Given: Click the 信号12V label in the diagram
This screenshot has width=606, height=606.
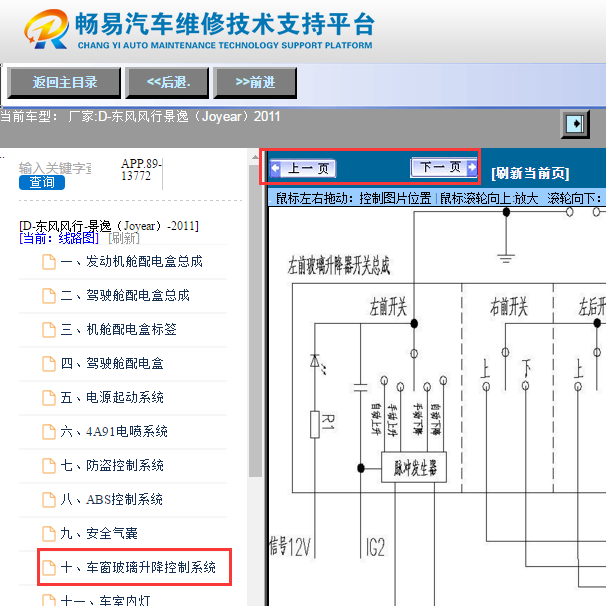Looking at the screenshot, I should 290,546.
